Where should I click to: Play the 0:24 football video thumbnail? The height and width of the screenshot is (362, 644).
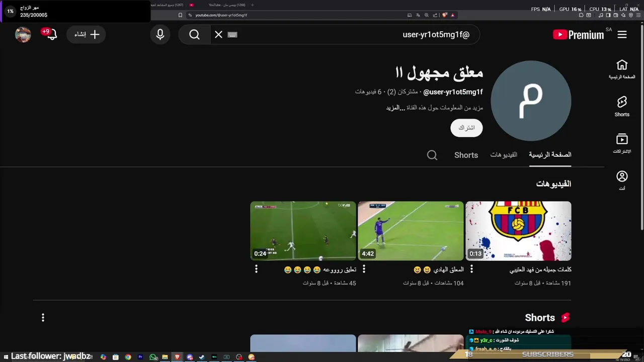(303, 231)
